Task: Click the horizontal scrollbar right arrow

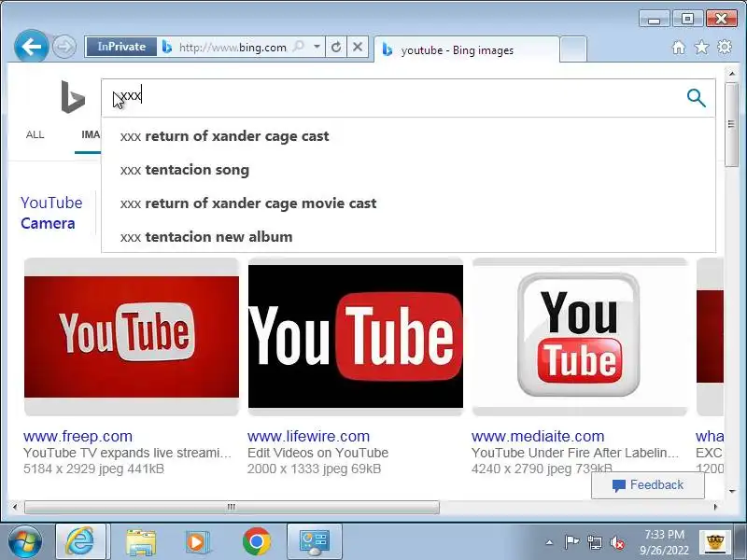Action: point(715,507)
